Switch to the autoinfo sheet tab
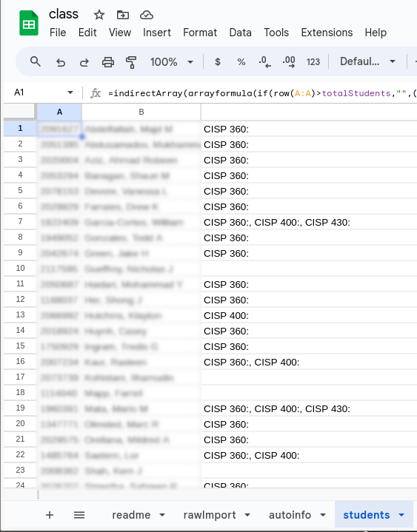 [290, 515]
